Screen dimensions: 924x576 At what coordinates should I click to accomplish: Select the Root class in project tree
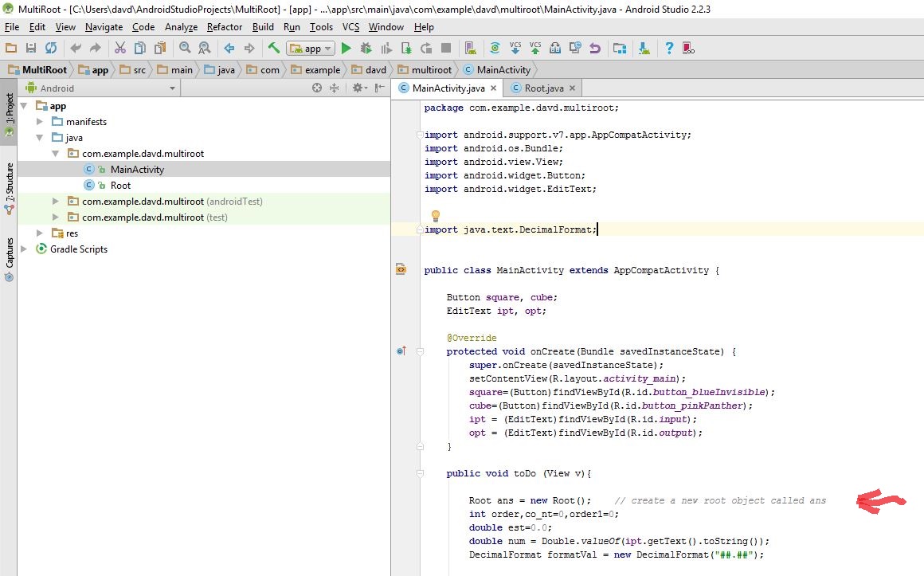(x=120, y=186)
